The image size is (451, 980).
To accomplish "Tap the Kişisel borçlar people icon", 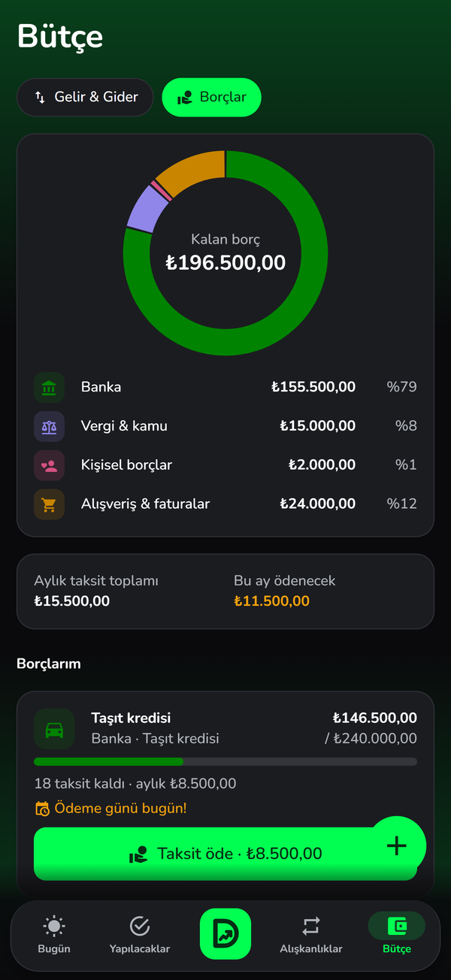I will click(50, 465).
